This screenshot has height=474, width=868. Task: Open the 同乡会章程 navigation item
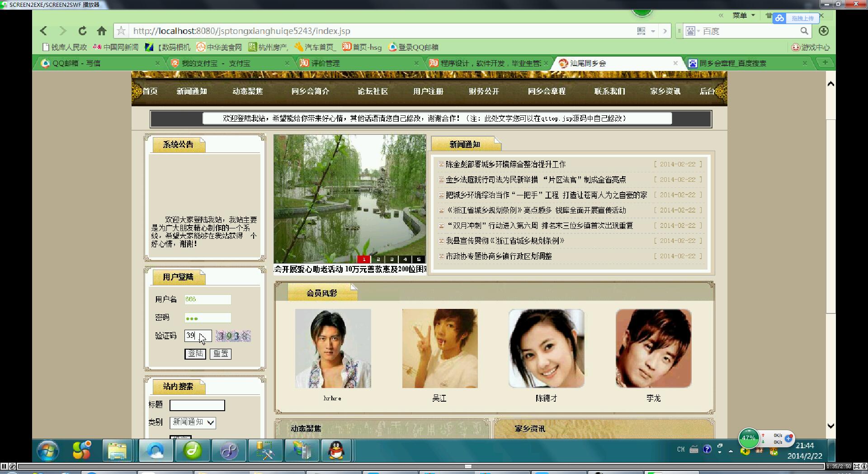click(x=547, y=91)
